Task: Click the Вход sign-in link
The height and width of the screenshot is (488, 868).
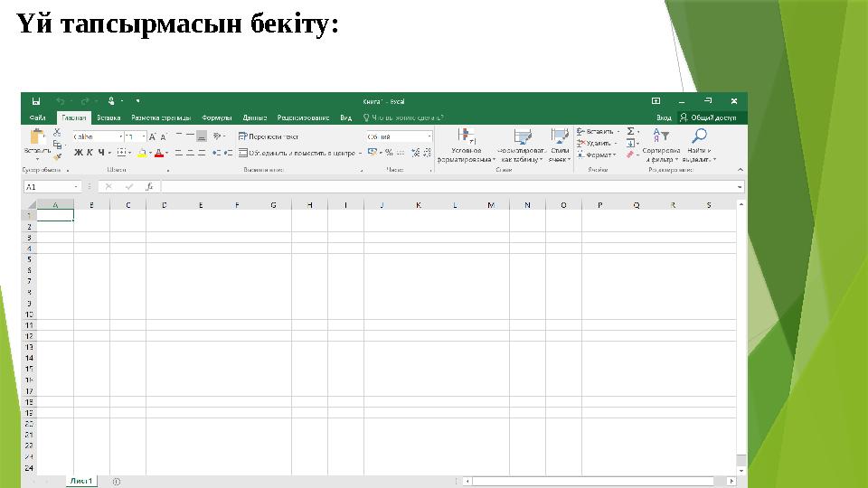Action: point(664,117)
